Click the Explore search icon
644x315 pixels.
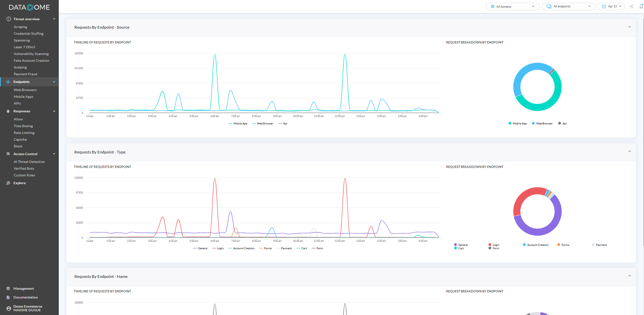[8, 183]
